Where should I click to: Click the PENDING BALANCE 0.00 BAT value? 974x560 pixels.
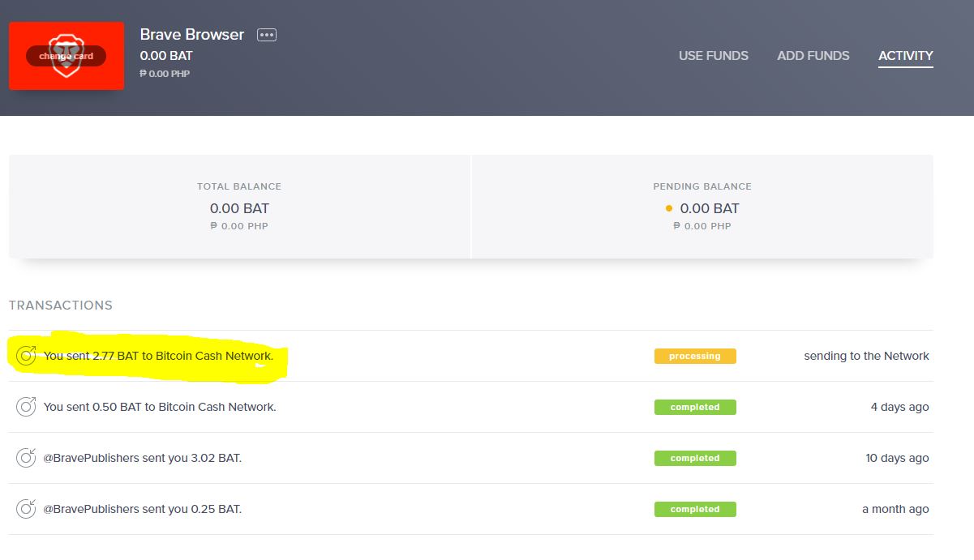[x=710, y=208]
